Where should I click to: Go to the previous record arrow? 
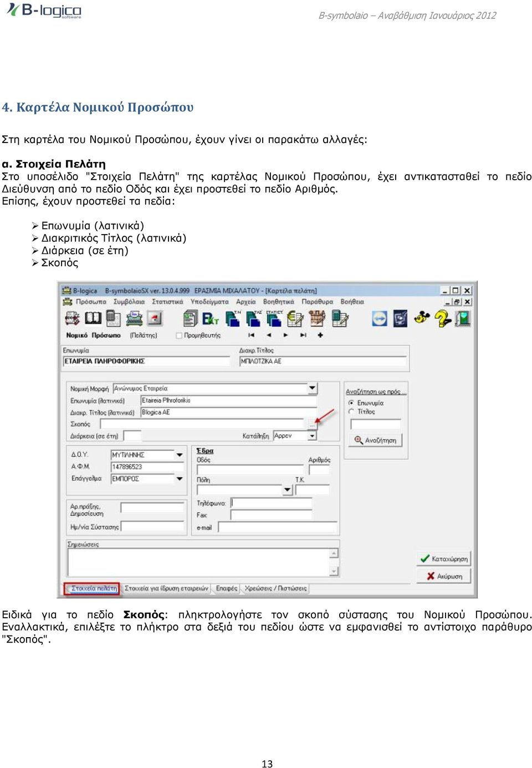pyautogui.click(x=269, y=335)
